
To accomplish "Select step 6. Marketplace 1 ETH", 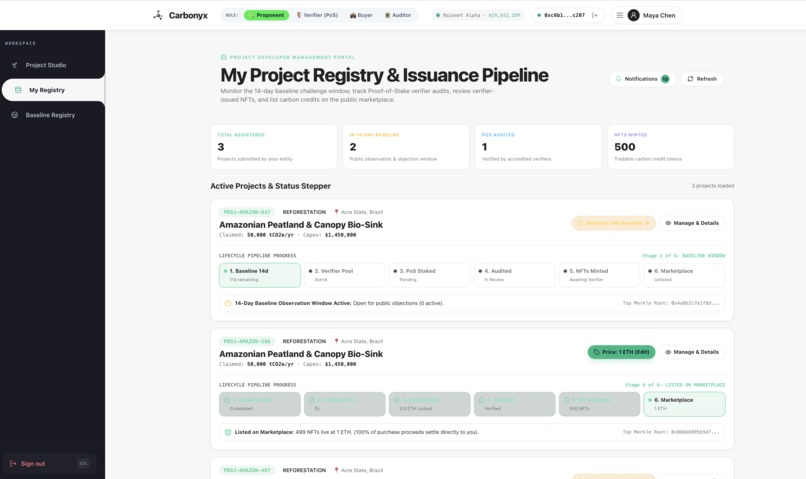I will pyautogui.click(x=684, y=404).
